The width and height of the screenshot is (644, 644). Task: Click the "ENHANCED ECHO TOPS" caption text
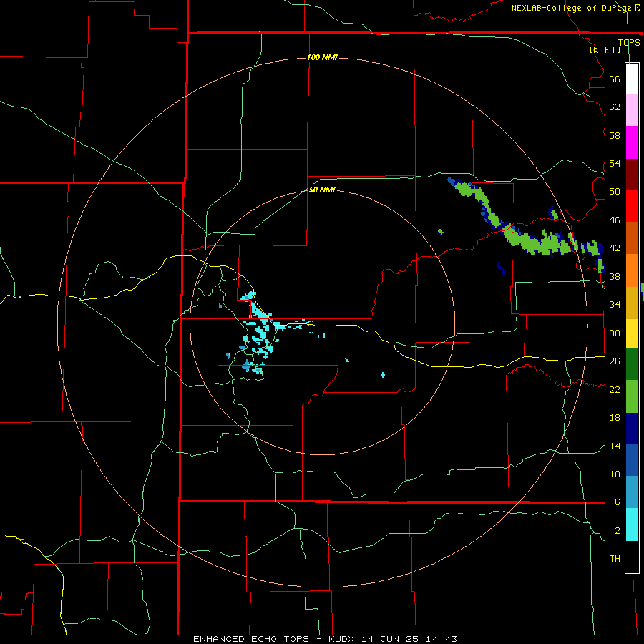(251, 639)
